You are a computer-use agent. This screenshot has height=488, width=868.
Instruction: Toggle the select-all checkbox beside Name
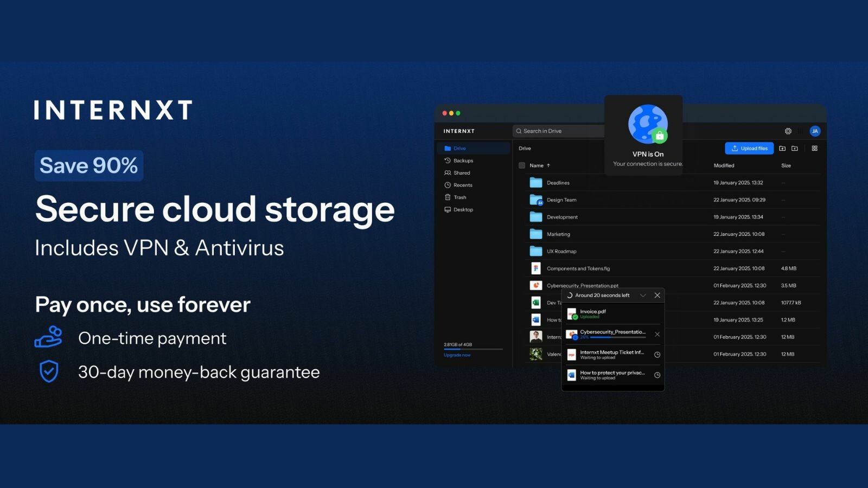coord(521,165)
